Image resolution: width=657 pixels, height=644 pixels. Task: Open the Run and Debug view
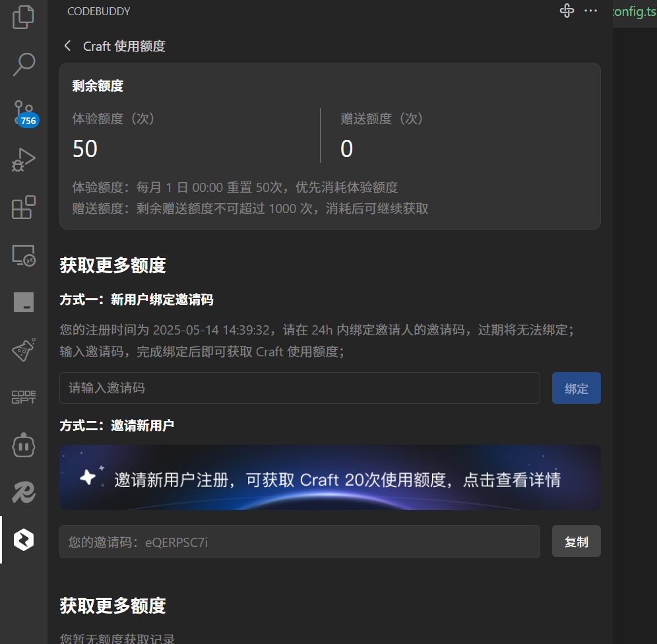[x=24, y=160]
